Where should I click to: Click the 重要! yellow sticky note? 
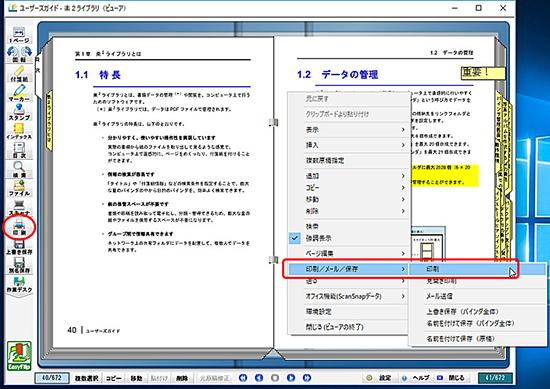click(x=483, y=73)
